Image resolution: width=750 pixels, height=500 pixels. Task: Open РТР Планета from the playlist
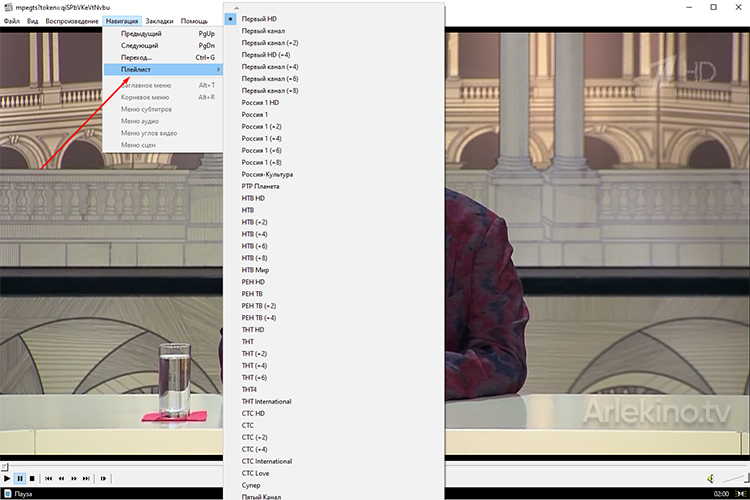(x=333, y=186)
